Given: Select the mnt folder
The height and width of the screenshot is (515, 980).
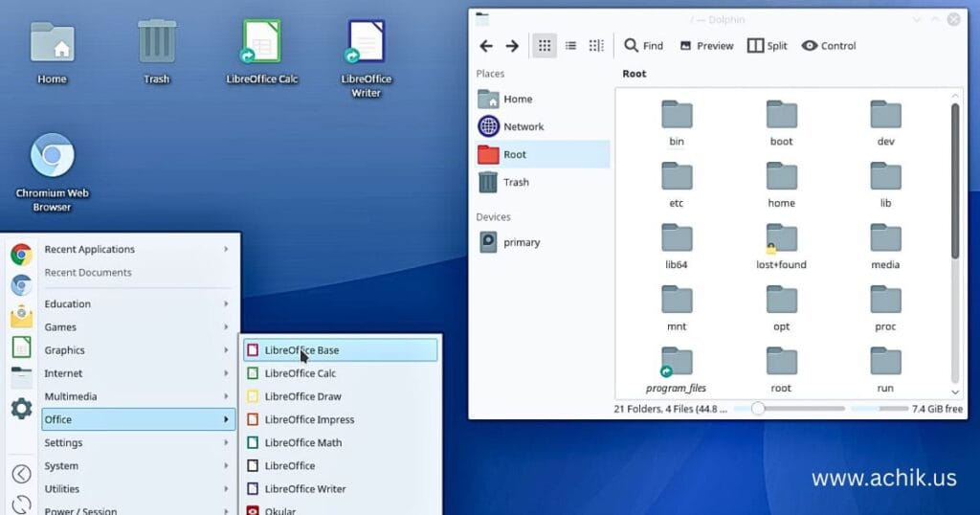Looking at the screenshot, I should [677, 308].
